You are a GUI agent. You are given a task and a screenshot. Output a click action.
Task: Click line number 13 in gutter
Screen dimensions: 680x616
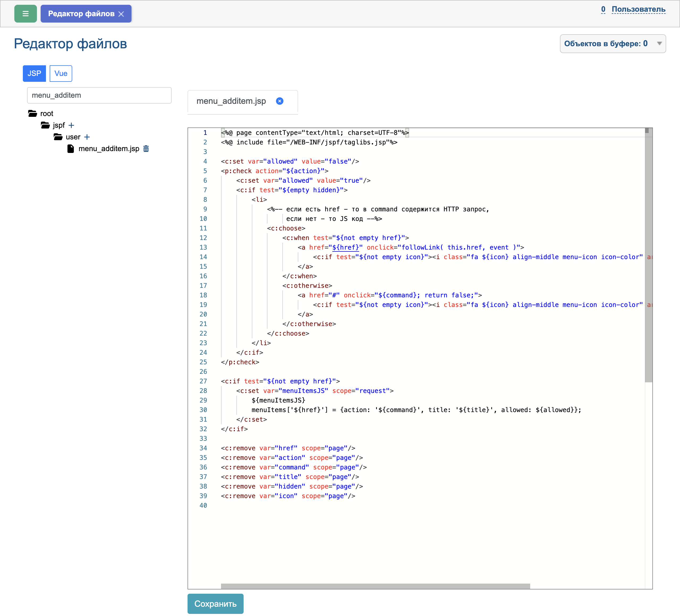click(203, 247)
